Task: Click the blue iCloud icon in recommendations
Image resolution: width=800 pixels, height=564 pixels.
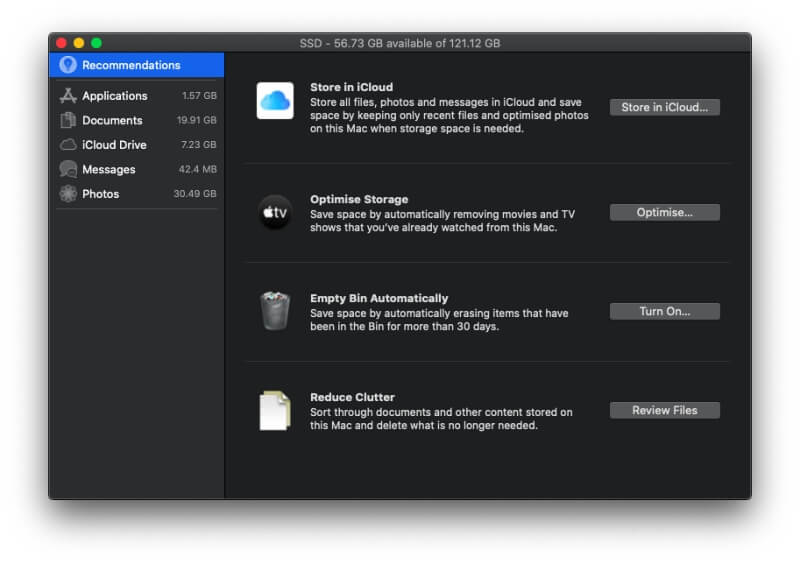Action: 275,101
